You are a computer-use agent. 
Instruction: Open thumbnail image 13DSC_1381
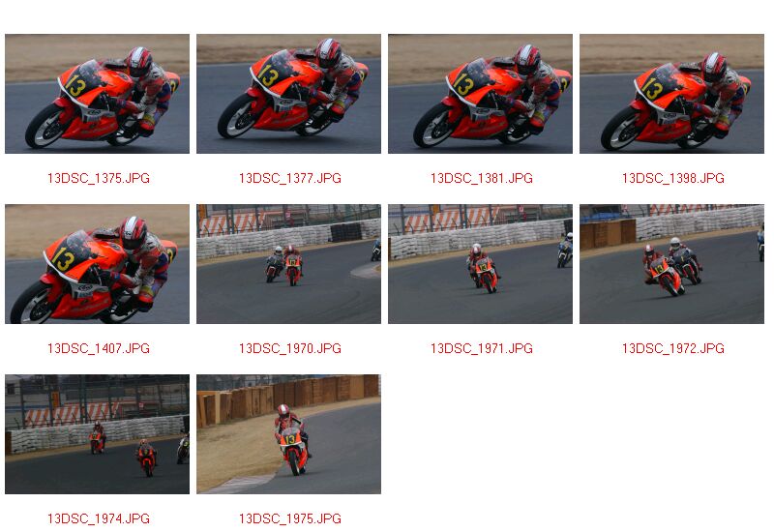[x=480, y=94]
